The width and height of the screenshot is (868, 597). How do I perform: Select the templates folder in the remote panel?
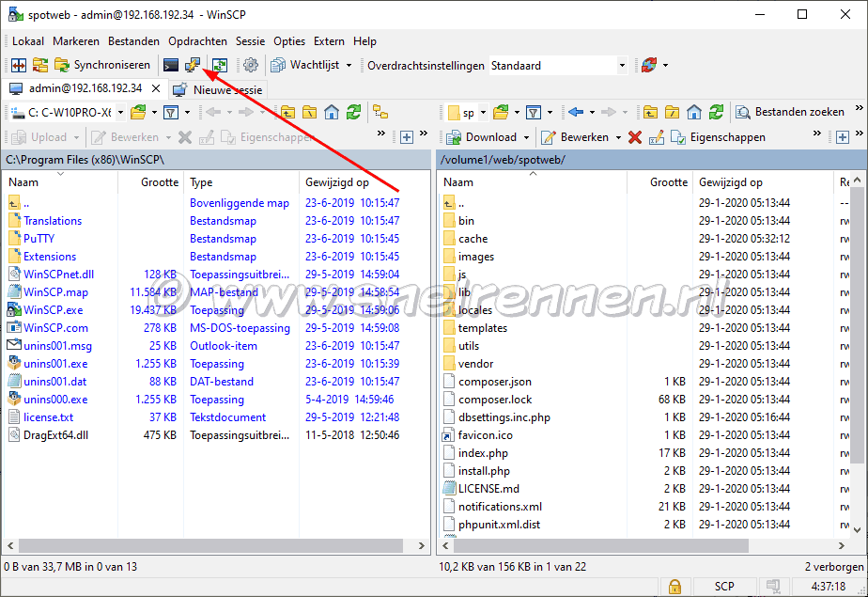point(483,328)
